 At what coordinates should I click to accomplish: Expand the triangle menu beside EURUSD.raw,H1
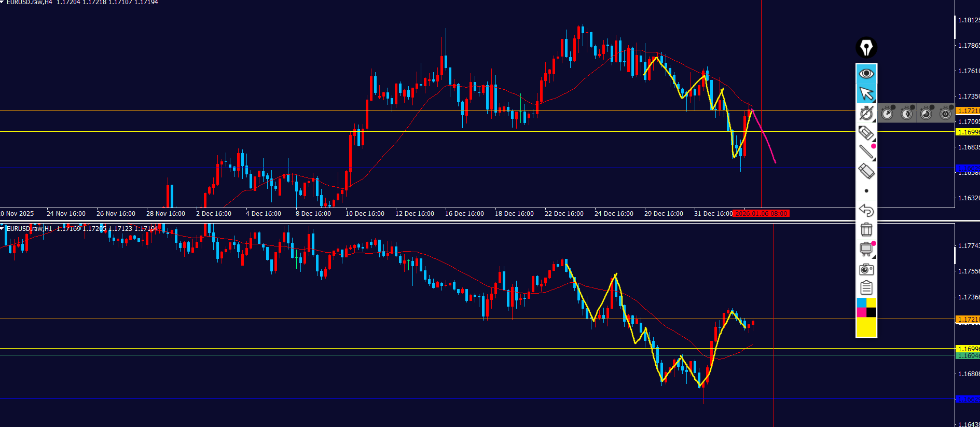click(3, 228)
